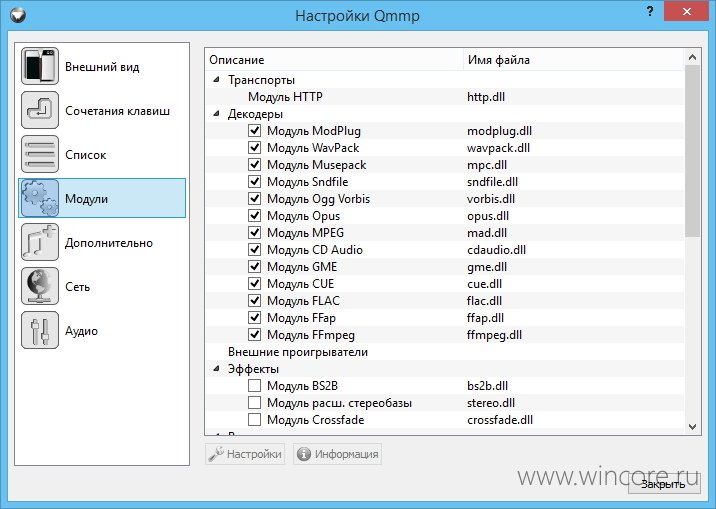The image size is (716, 509).
Task: Select the Модули settings page
Action: [102, 198]
